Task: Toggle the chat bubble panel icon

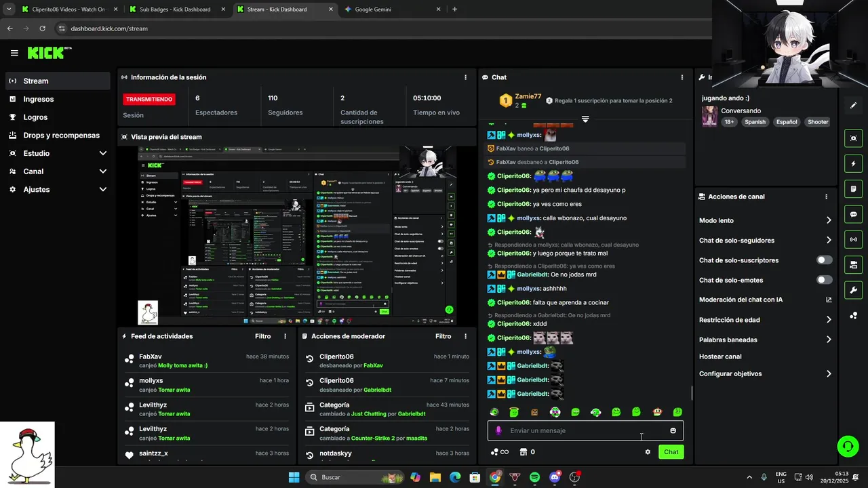Action: (853, 214)
